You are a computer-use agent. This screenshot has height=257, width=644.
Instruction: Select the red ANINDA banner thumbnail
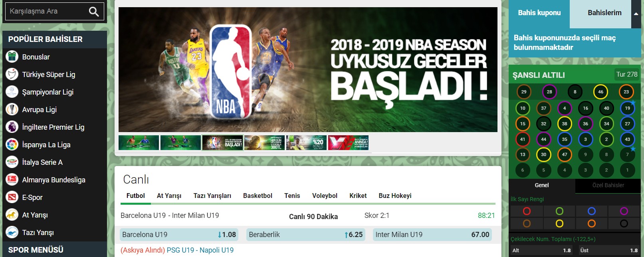348,142
